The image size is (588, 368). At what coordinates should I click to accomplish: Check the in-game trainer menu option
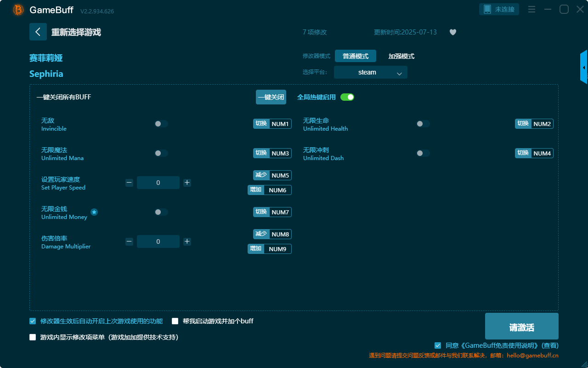(33, 337)
